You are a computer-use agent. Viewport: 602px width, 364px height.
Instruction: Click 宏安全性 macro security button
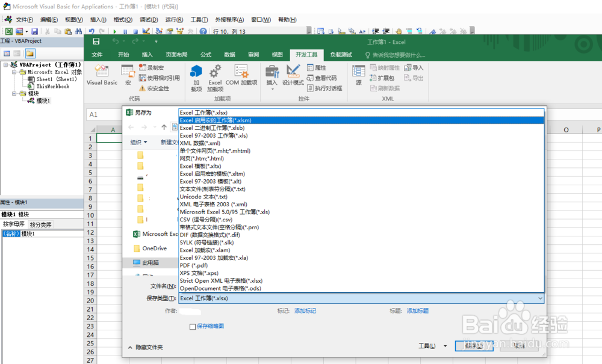154,88
